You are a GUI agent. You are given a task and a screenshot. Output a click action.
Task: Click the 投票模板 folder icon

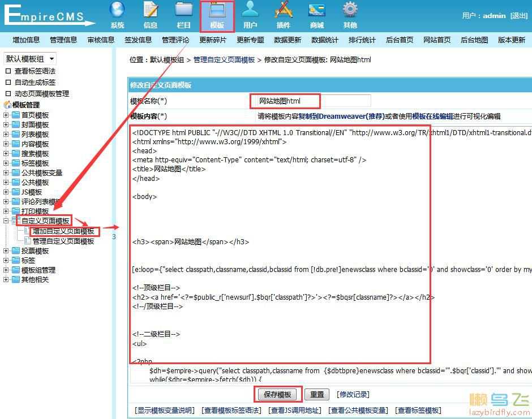(16, 251)
